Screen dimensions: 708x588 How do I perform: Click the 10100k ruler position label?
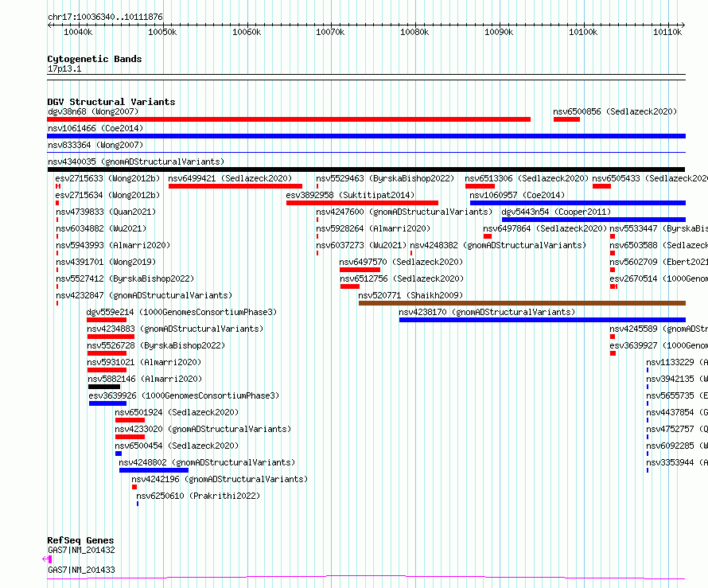coord(583,32)
